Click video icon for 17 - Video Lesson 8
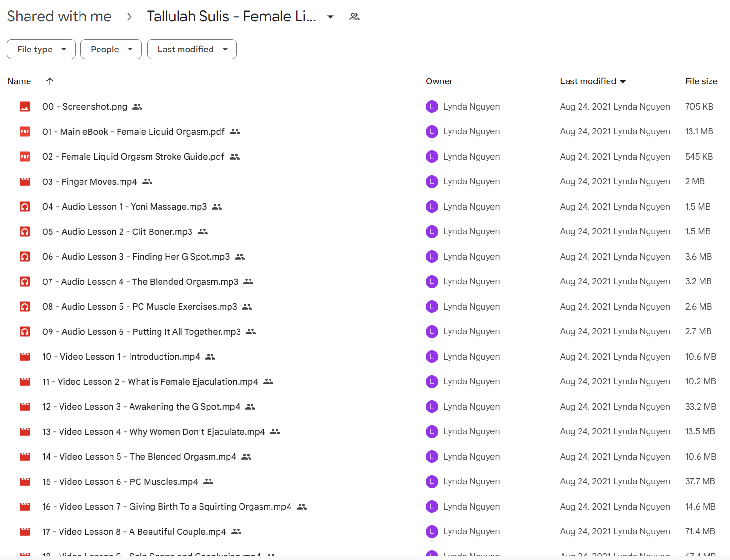 pyautogui.click(x=25, y=531)
